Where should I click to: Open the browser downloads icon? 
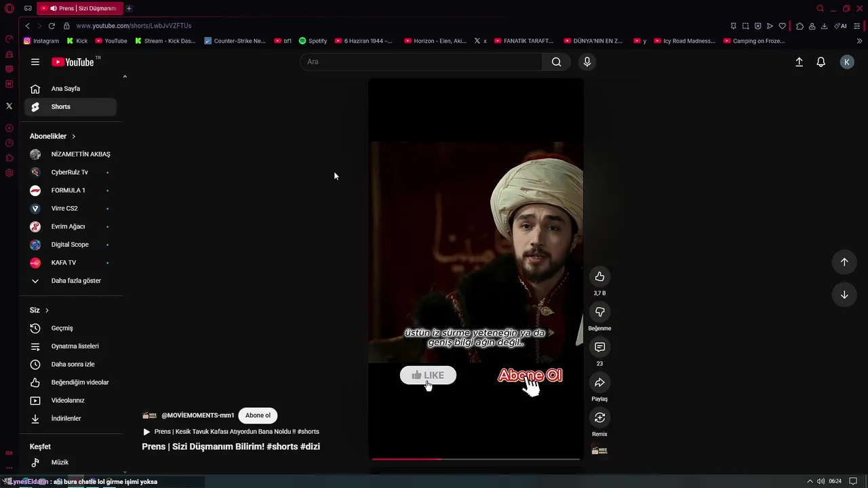coord(824,26)
